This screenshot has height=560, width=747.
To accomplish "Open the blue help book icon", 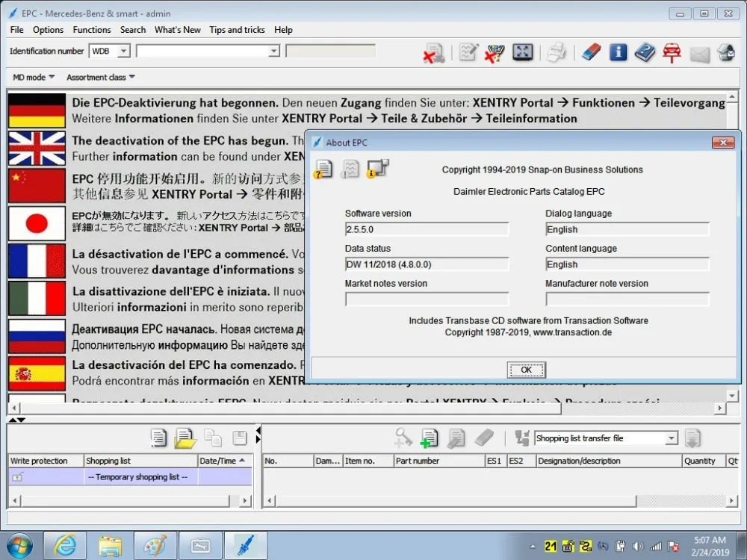I will point(645,52).
